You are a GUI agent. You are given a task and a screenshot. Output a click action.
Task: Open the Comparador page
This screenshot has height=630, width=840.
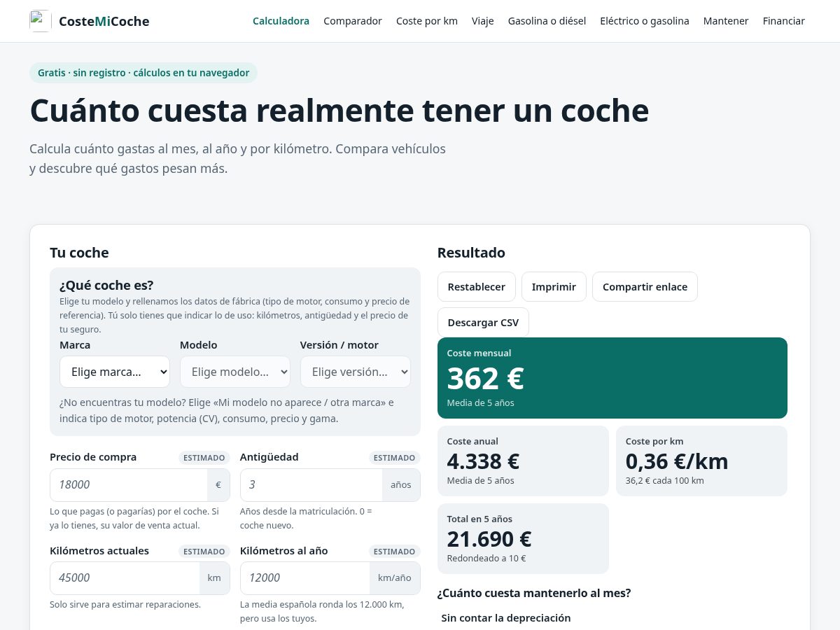(x=353, y=21)
